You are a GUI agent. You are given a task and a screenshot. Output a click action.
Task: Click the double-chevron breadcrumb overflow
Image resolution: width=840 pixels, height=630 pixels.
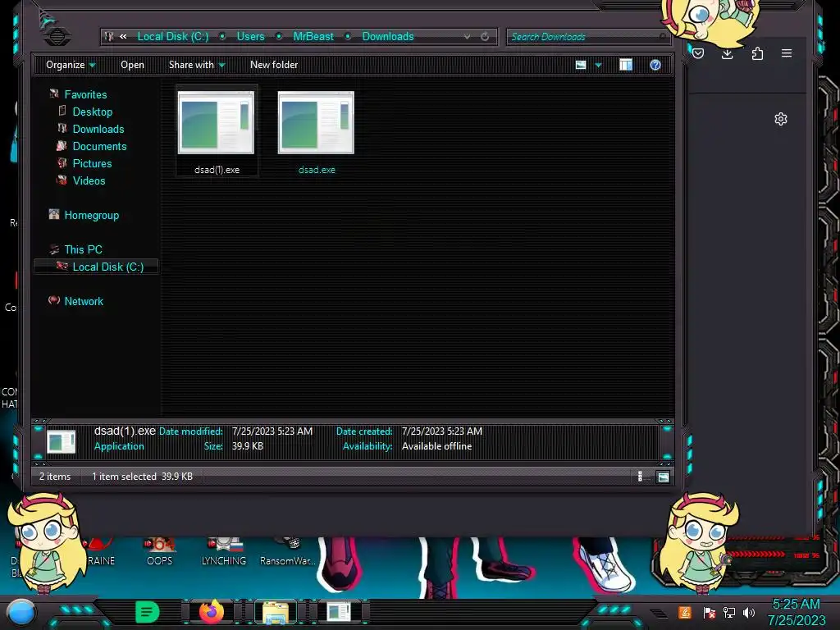point(123,36)
